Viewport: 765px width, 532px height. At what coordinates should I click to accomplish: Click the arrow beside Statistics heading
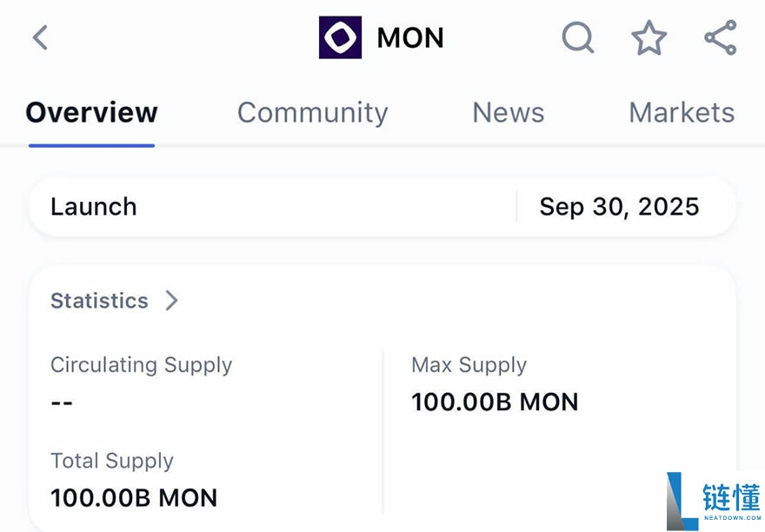[x=171, y=300]
